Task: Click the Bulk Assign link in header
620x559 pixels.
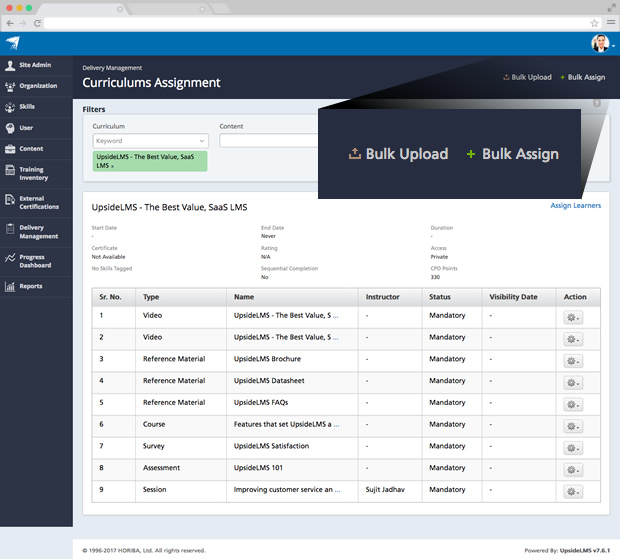Action: click(x=582, y=77)
